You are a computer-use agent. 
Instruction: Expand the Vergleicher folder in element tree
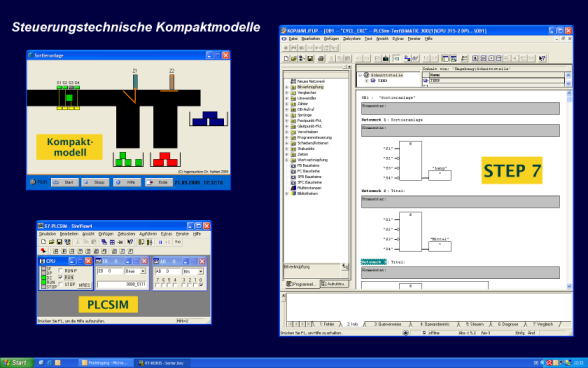[287, 92]
